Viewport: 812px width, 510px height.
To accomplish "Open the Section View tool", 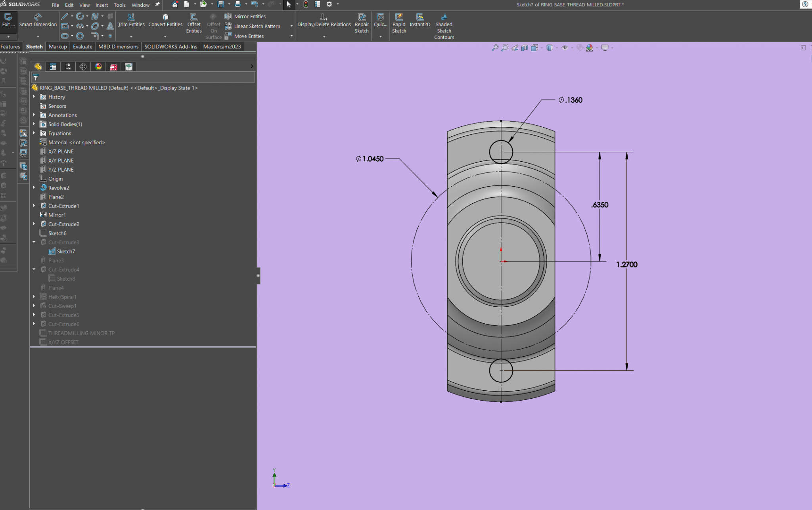I will click(525, 48).
